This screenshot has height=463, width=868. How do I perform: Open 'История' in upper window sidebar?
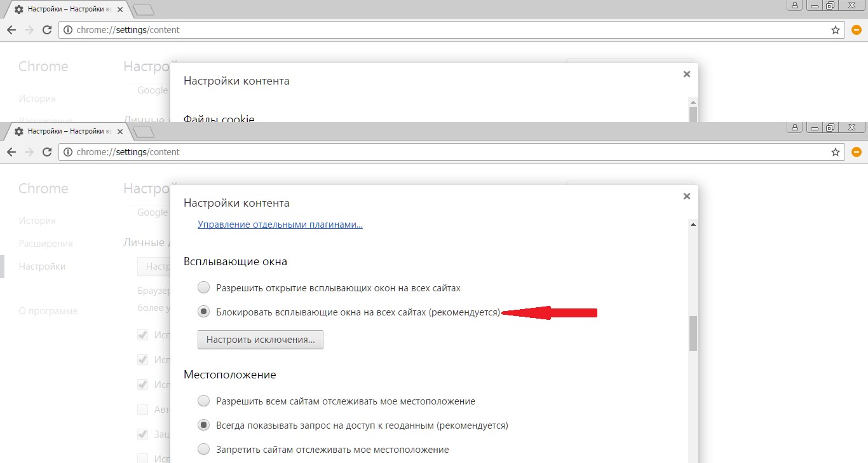click(x=37, y=99)
